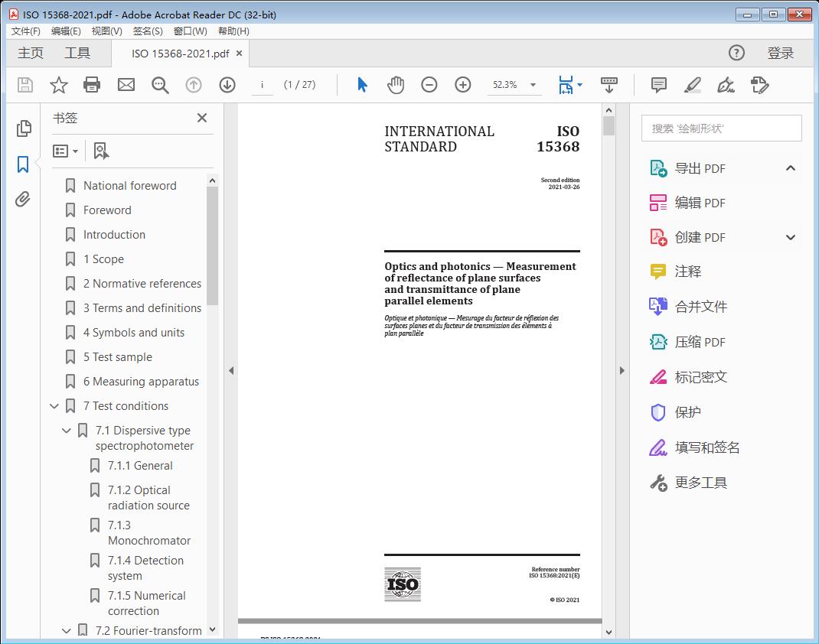819x644 pixels.
Task: Open the zoom level dropdown
Action: click(x=533, y=86)
